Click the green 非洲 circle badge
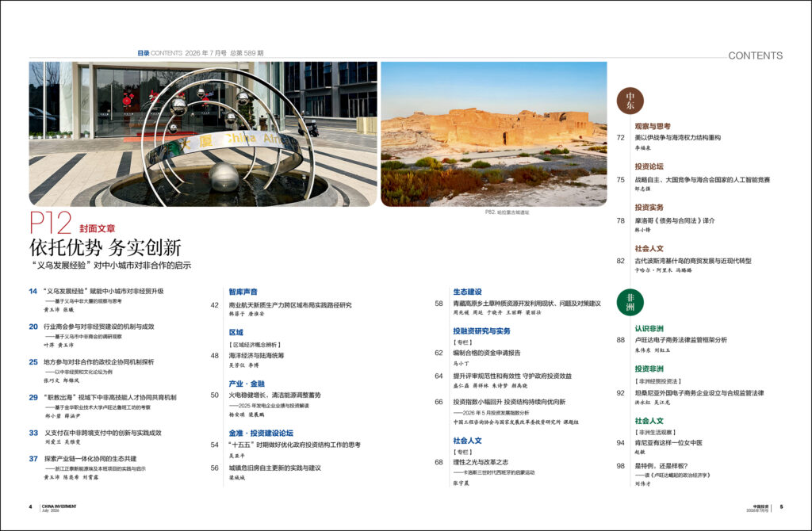The width and height of the screenshot is (812, 531). 630,302
